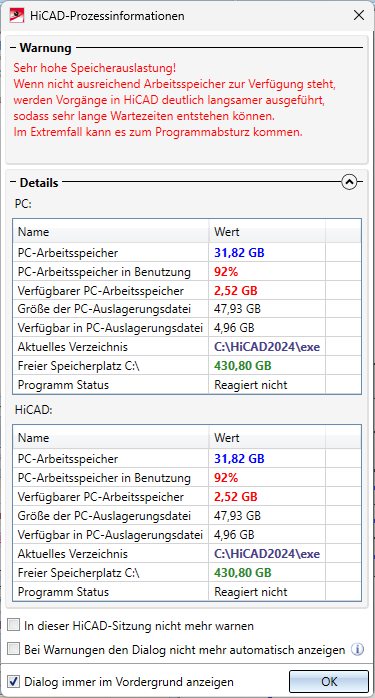
Task: Click the C:\HiCAD2024\exe path in PC table
Action: point(267,347)
